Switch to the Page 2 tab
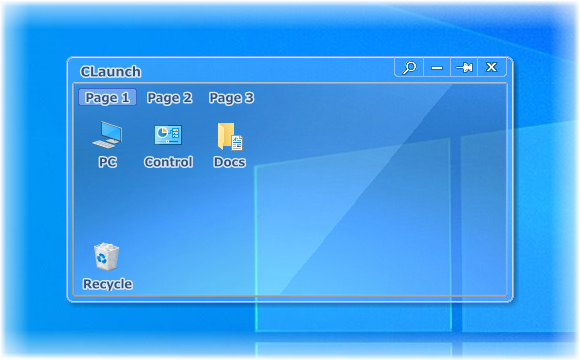This screenshot has width=580, height=360. (x=169, y=98)
